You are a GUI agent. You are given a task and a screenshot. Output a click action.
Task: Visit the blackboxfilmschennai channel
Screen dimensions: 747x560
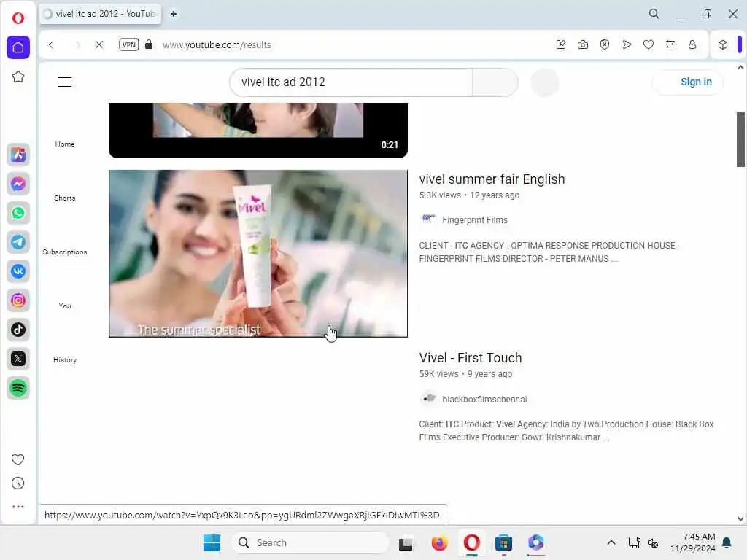pyautogui.click(x=484, y=400)
